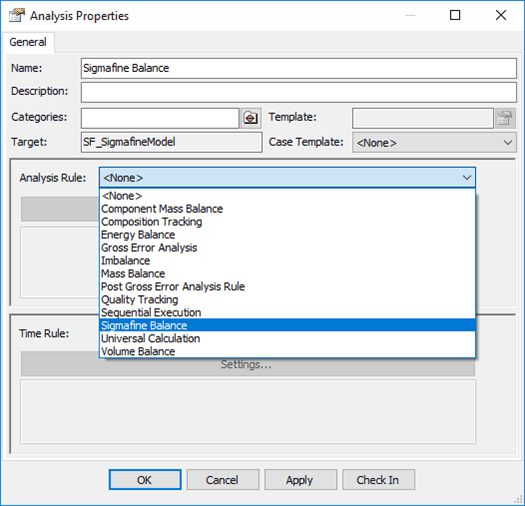This screenshot has height=506, width=525.
Task: Close the Analysis Properties dialog
Action: tap(501, 15)
